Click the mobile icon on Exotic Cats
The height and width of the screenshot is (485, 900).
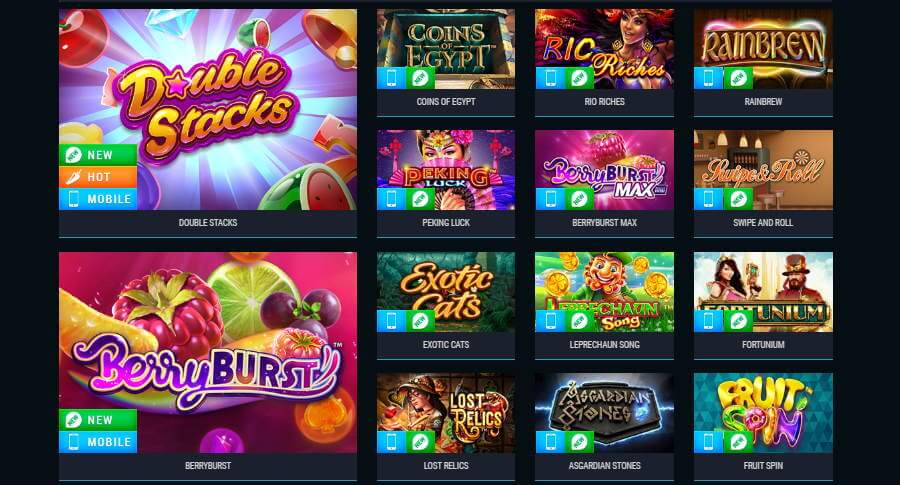391,321
